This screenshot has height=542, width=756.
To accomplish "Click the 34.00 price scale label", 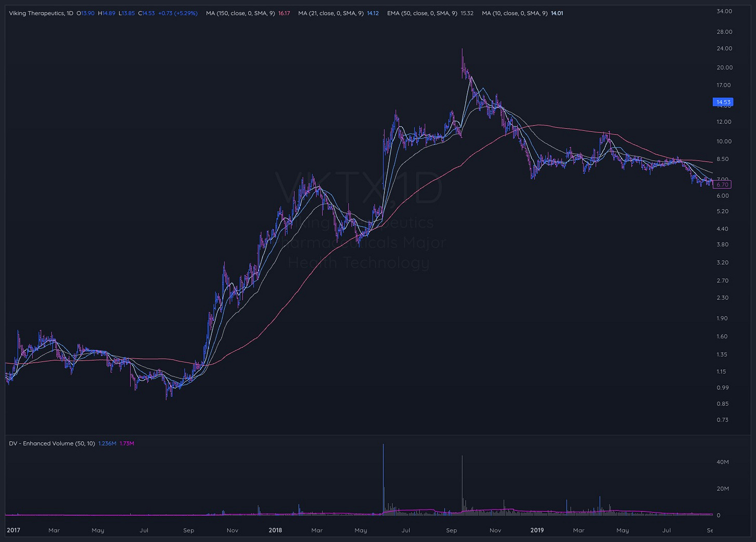I will (724, 11).
